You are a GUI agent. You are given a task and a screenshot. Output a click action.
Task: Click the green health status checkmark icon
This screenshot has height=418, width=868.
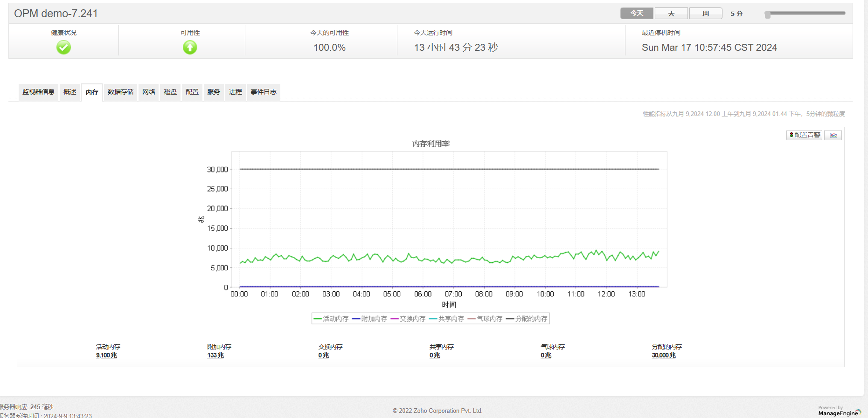63,48
